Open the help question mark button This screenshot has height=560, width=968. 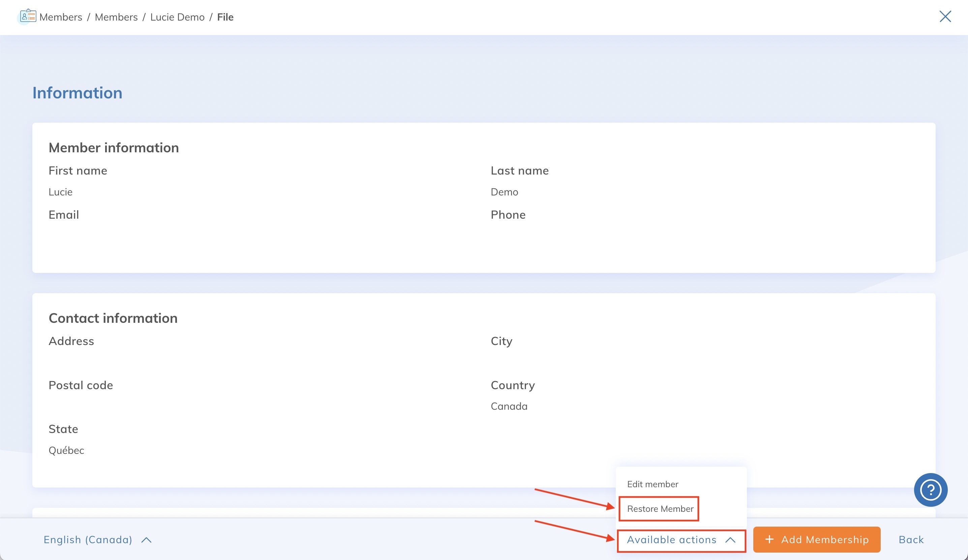point(930,490)
